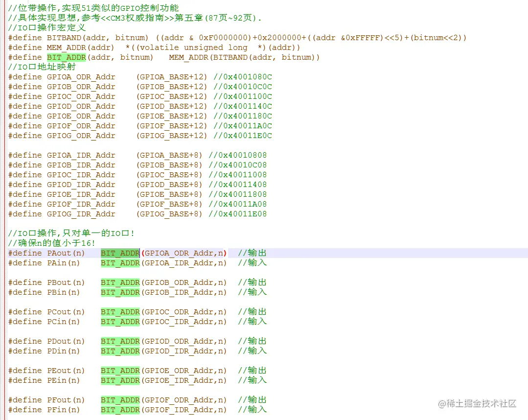Image resolution: width=528 pixels, height=420 pixels.
Task: Click the comment //IO口操作,只对单一的IO口!
Action: click(71, 233)
